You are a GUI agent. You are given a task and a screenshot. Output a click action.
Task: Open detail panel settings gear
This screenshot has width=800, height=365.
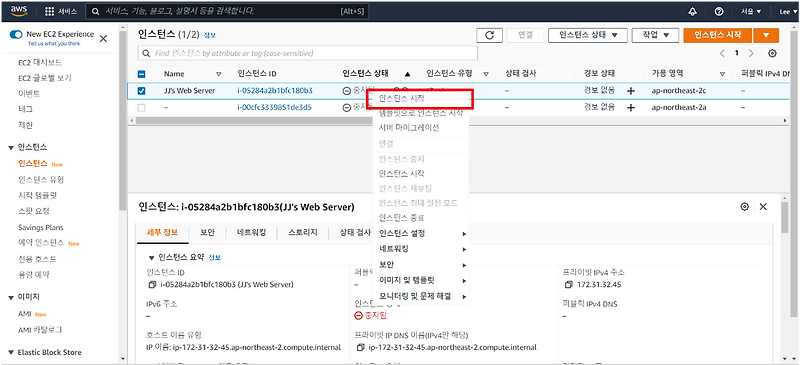tap(744, 207)
